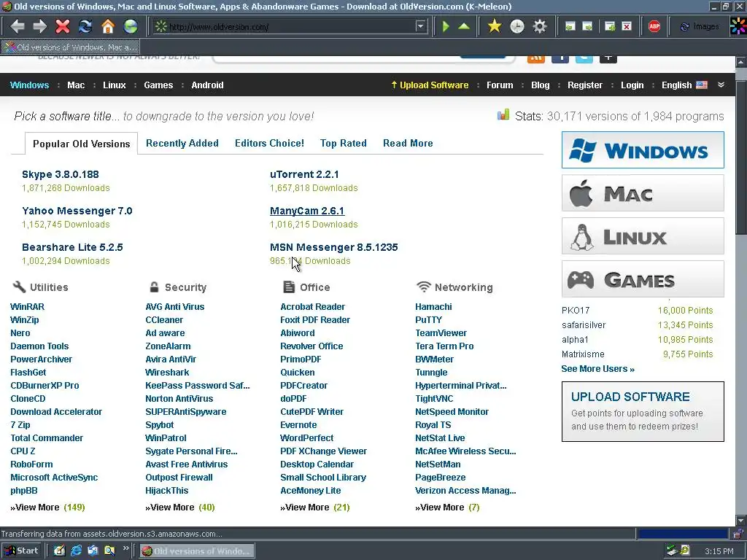Click the green Go arrow icon
Viewport: 747px width, 560px height.
[446, 26]
